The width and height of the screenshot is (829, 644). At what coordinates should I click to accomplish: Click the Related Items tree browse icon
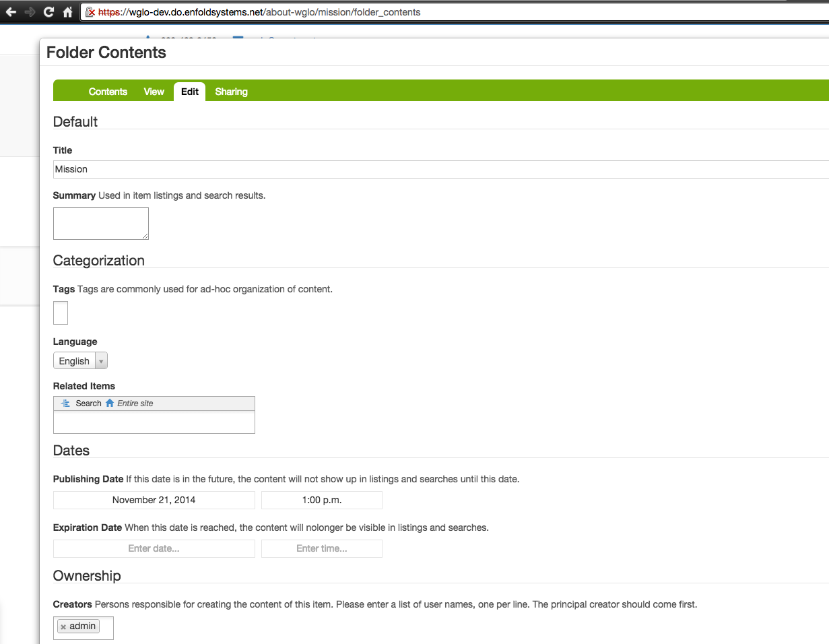[x=65, y=404]
